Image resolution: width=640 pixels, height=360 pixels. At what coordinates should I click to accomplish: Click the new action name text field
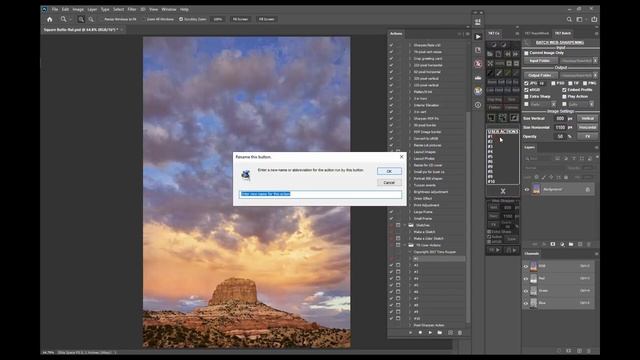(x=320, y=194)
